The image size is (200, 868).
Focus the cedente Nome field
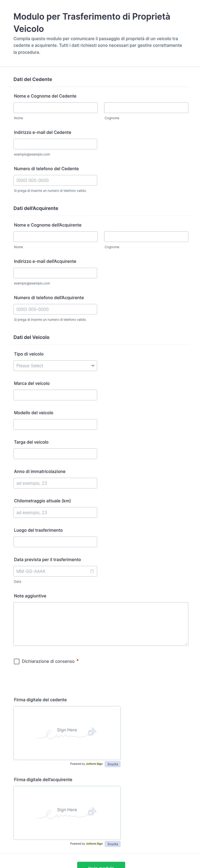pos(55,108)
